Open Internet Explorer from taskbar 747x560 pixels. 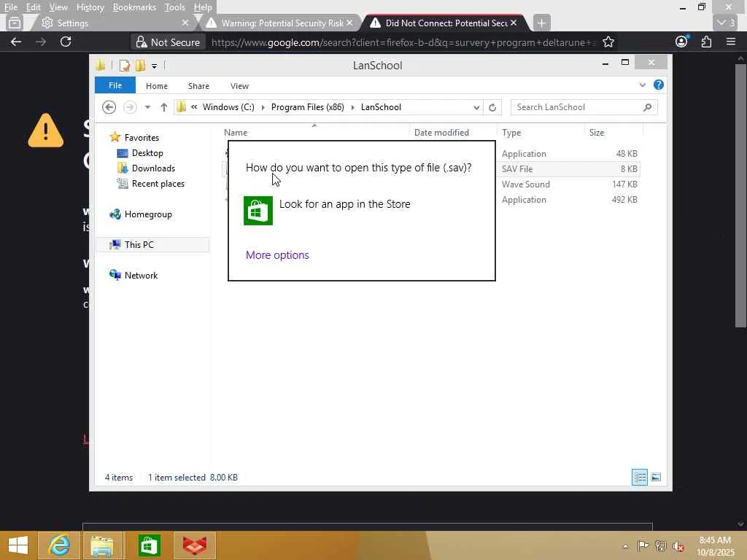60,545
